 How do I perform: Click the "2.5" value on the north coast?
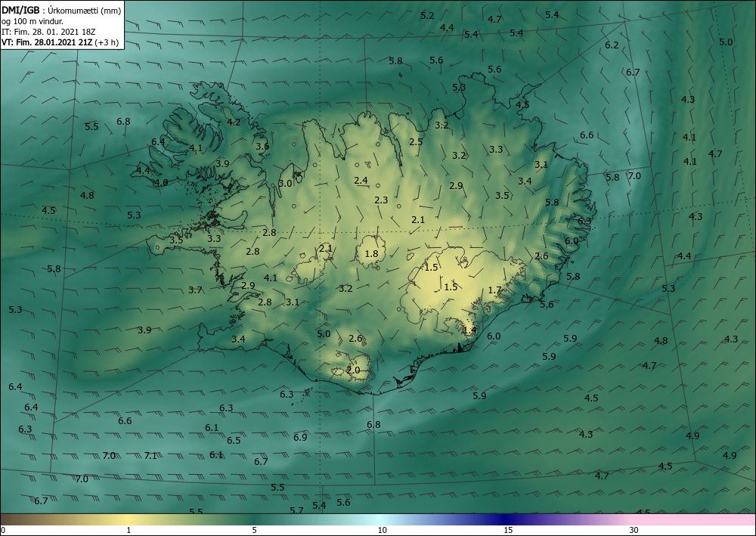click(x=416, y=141)
